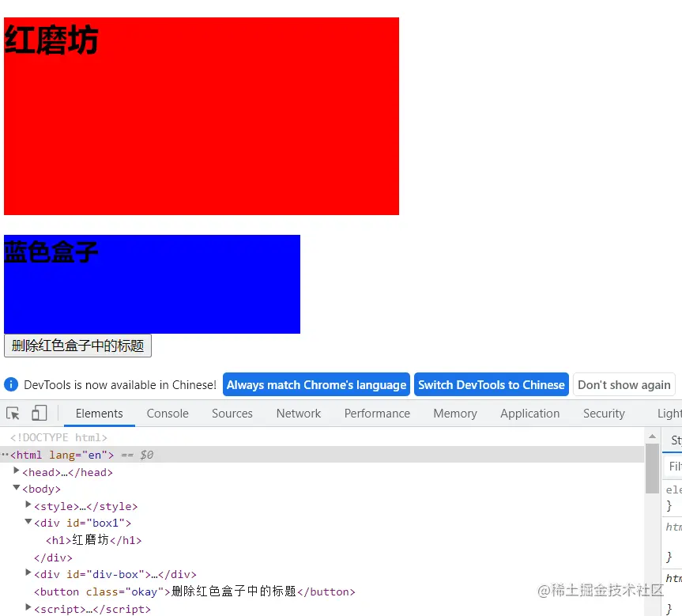Select the button class="okay" DOM node

coord(194,591)
